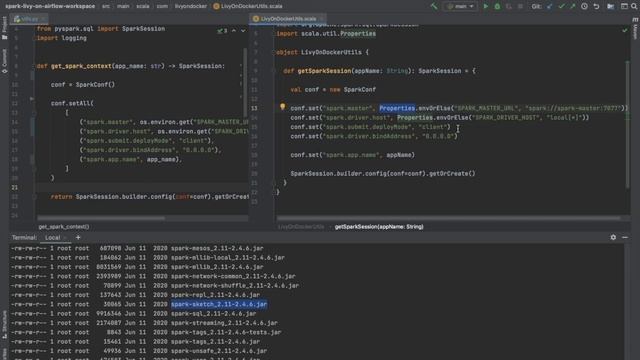
Task: Click 'spark-mllib-local_2.11-2.4.6.jar' in terminal
Action: (x=228, y=258)
